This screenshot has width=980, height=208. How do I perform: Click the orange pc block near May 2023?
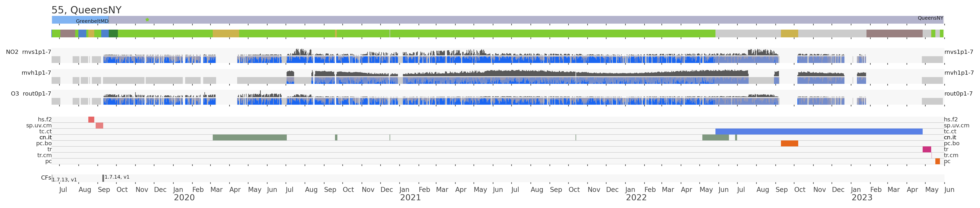coord(937,162)
